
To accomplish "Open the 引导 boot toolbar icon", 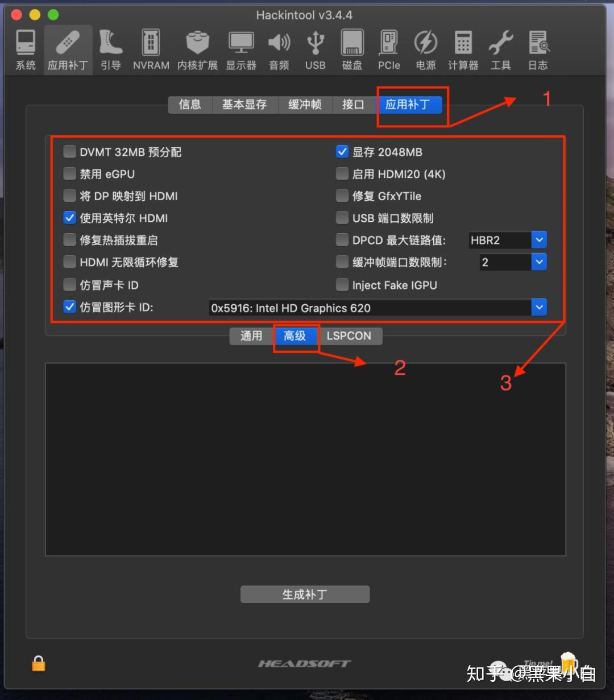I will 111,50.
